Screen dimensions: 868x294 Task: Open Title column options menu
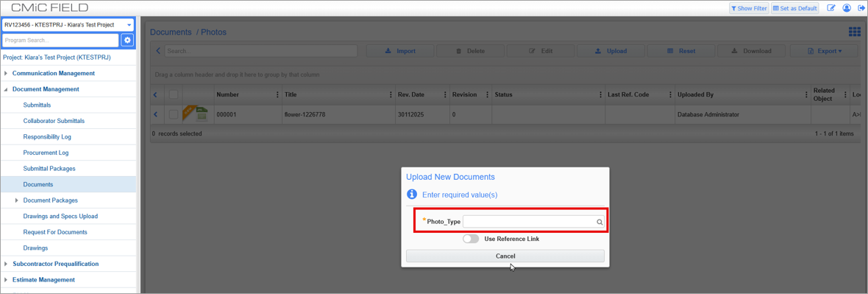391,95
